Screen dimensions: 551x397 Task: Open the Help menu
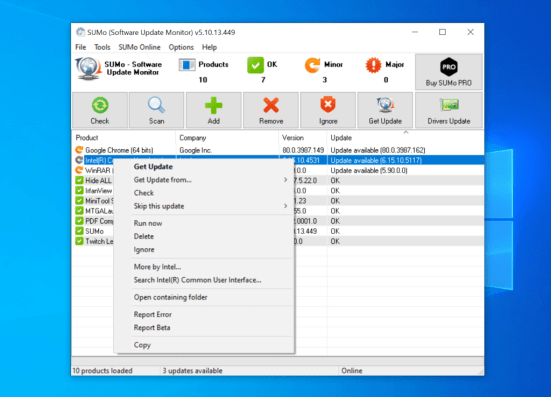click(x=209, y=47)
